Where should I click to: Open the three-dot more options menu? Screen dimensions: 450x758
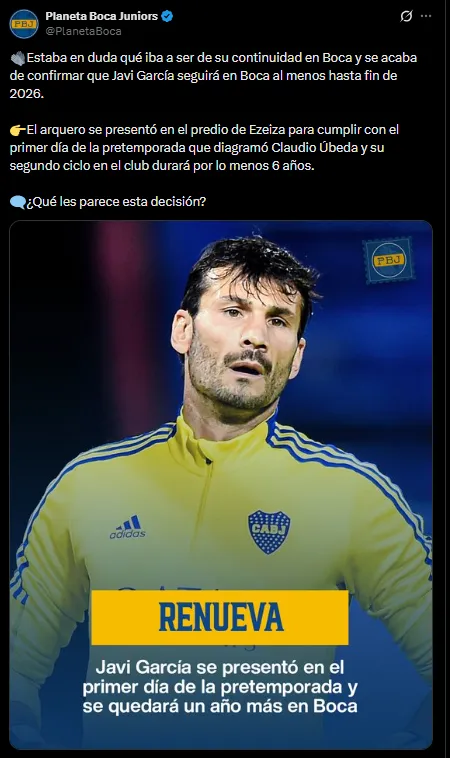(426, 16)
